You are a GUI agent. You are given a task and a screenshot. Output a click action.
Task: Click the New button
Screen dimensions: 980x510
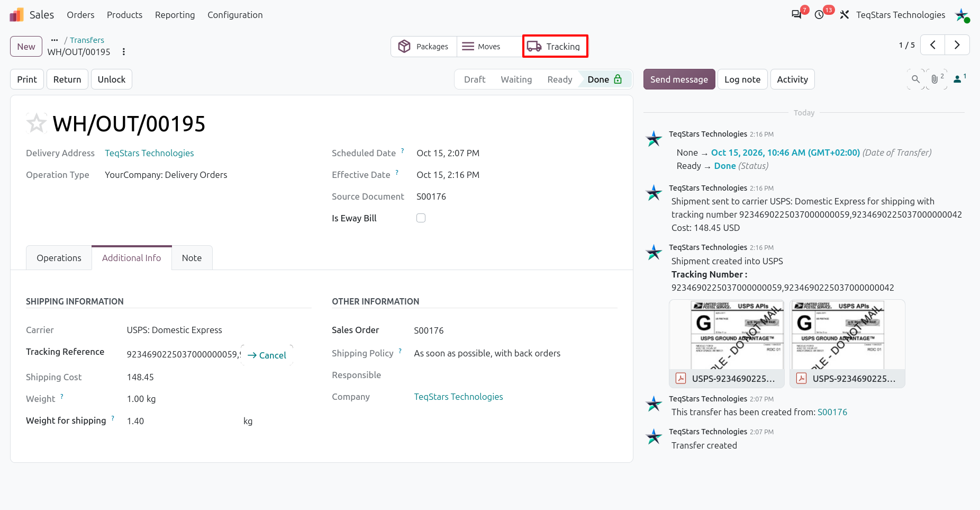click(26, 47)
